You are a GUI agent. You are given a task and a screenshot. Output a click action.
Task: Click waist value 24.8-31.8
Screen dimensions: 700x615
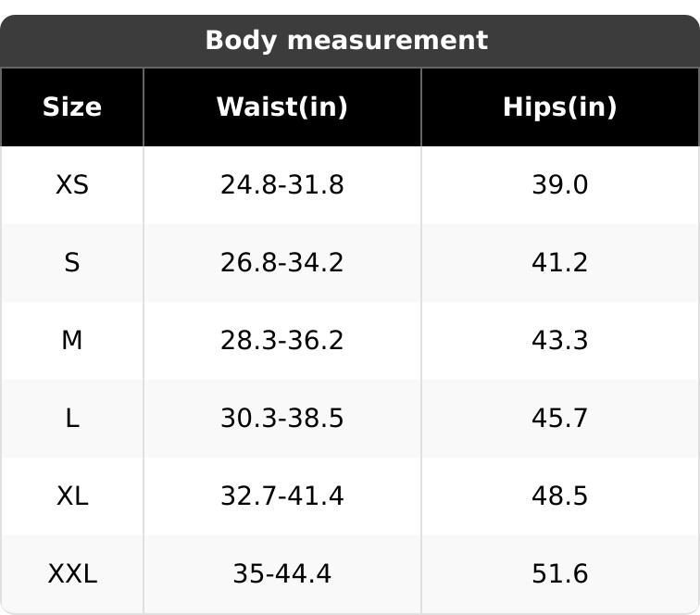coord(281,185)
